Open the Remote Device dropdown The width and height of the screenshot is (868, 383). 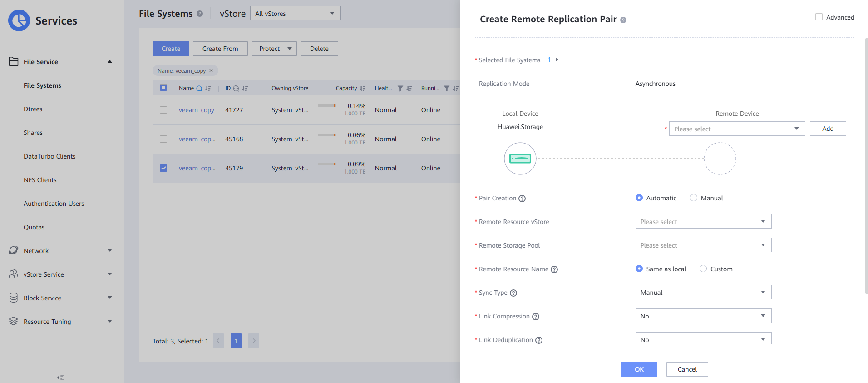coord(736,129)
